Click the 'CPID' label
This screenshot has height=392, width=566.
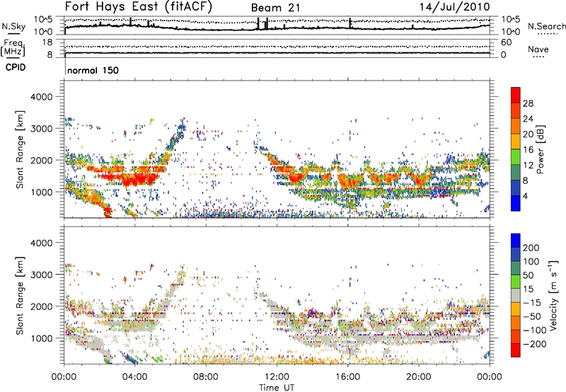tap(16, 67)
